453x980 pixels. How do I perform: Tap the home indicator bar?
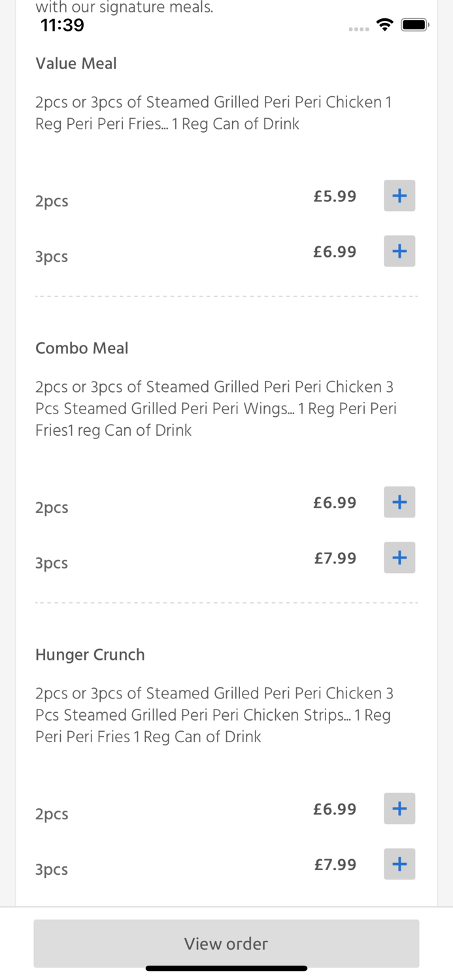coord(226,969)
